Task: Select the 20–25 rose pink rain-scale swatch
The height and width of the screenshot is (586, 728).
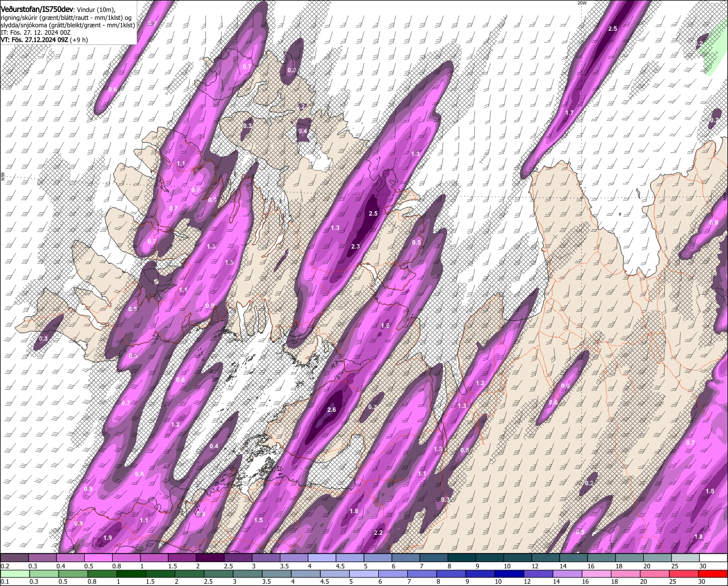Action: [x=655, y=573]
